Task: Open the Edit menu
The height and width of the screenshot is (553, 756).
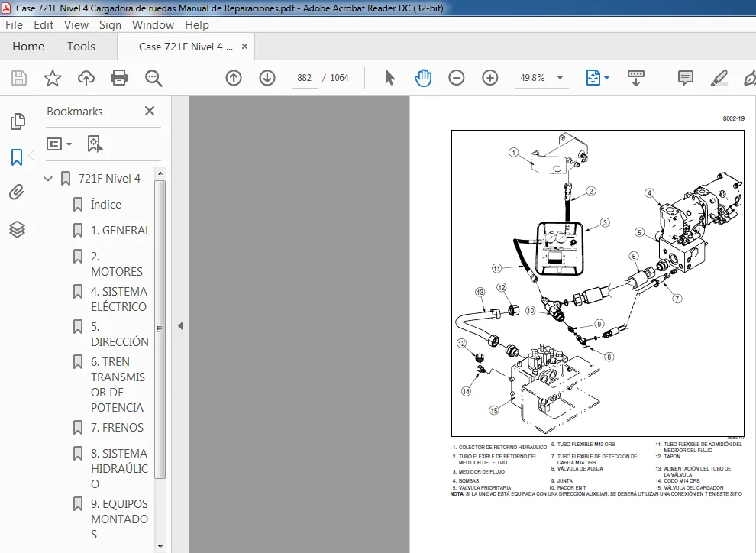Action: 44,25
